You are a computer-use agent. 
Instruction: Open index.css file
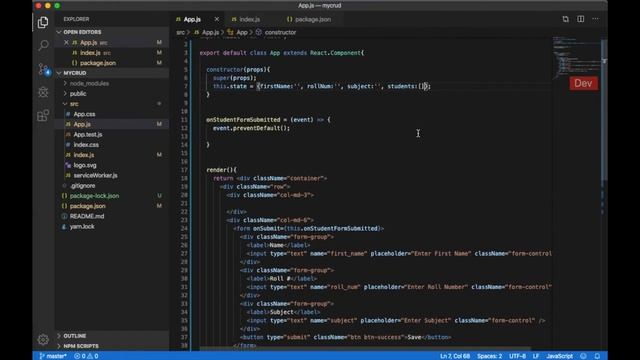(x=86, y=144)
